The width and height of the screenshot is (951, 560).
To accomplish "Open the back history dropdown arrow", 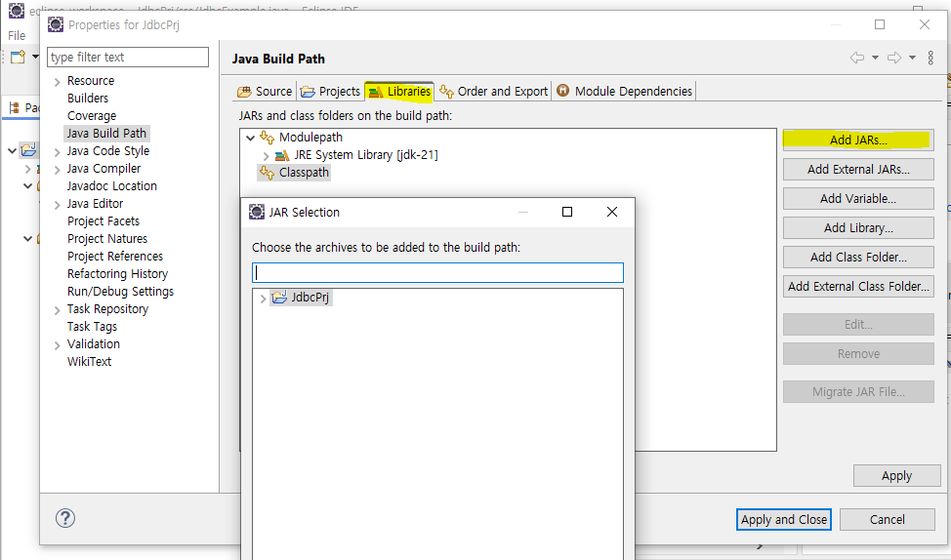I will (x=875, y=58).
